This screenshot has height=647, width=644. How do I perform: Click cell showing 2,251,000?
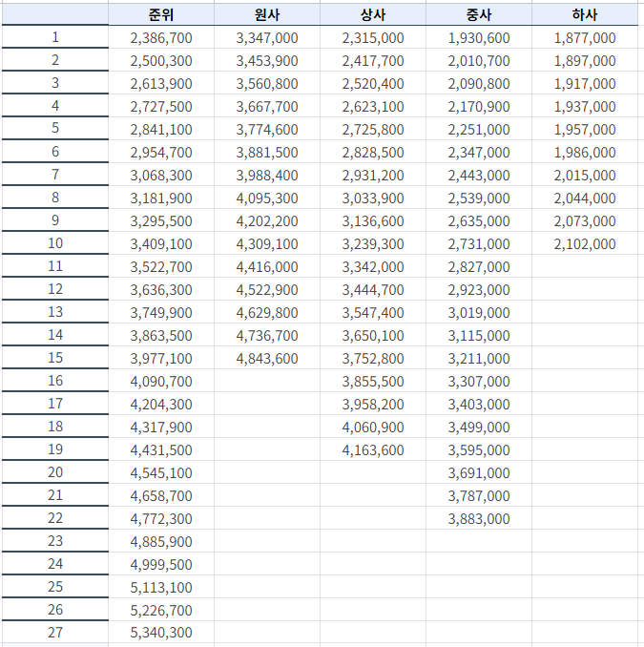tap(479, 130)
